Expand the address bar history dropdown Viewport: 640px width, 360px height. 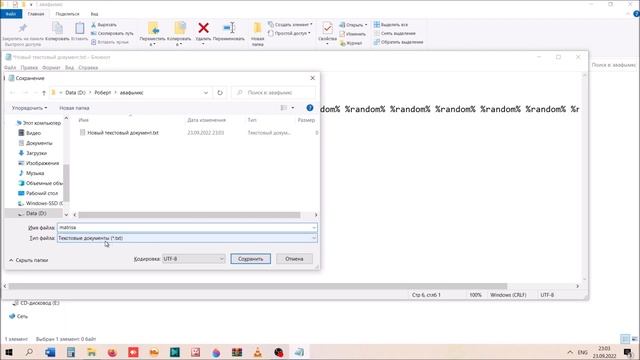(x=206, y=93)
